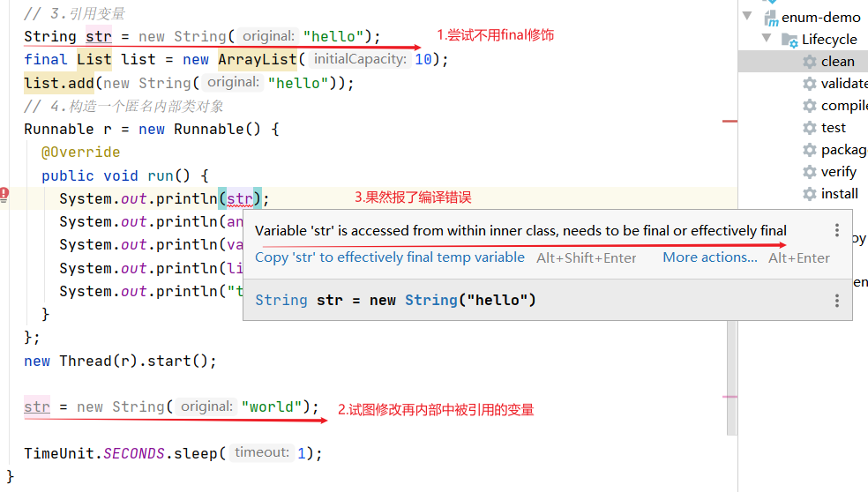
Task: Click the list.add call
Action: tap(59, 83)
